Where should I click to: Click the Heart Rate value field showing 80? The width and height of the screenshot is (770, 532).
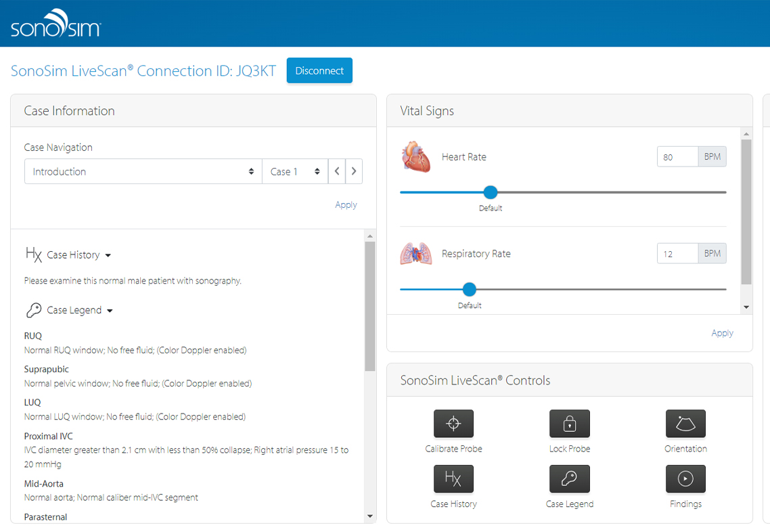point(677,157)
